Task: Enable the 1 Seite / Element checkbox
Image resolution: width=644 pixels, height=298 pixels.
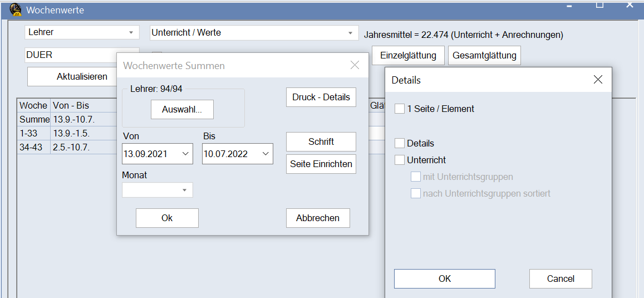Action: tap(400, 109)
